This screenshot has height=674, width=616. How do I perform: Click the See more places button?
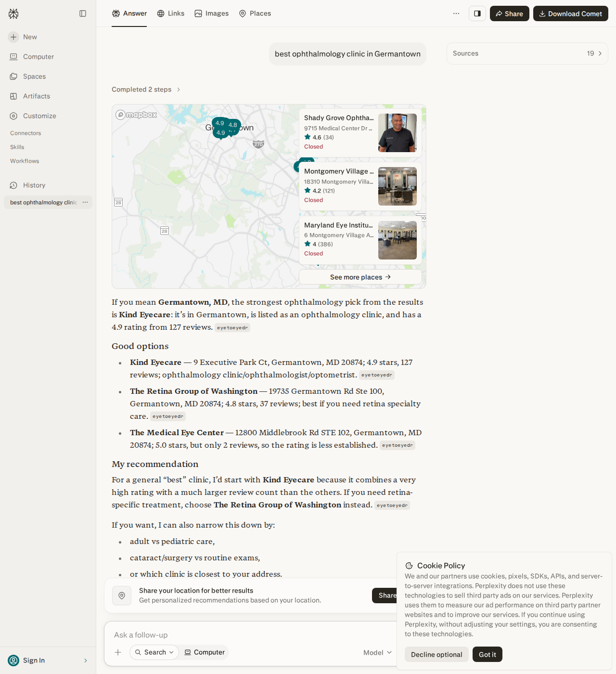[x=360, y=277]
